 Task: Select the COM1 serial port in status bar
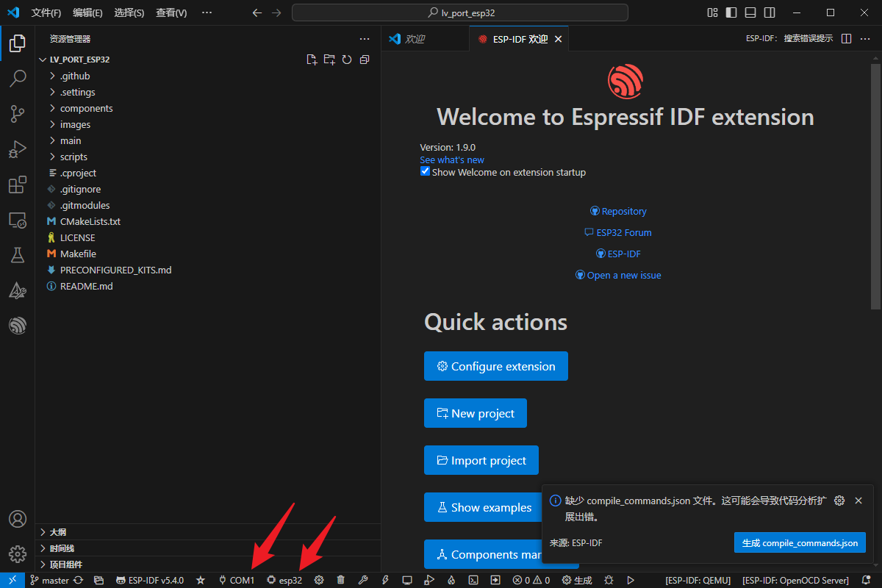237,580
